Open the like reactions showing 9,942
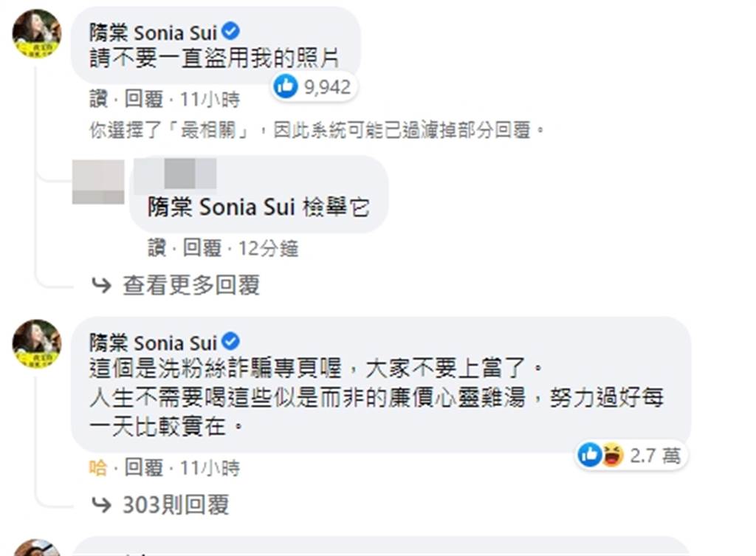Image resolution: width=756 pixels, height=556 pixels. click(312, 87)
